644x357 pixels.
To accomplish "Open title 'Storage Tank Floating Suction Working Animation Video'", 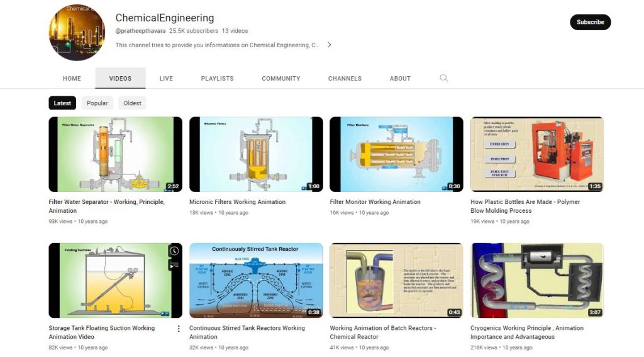I will [102, 332].
